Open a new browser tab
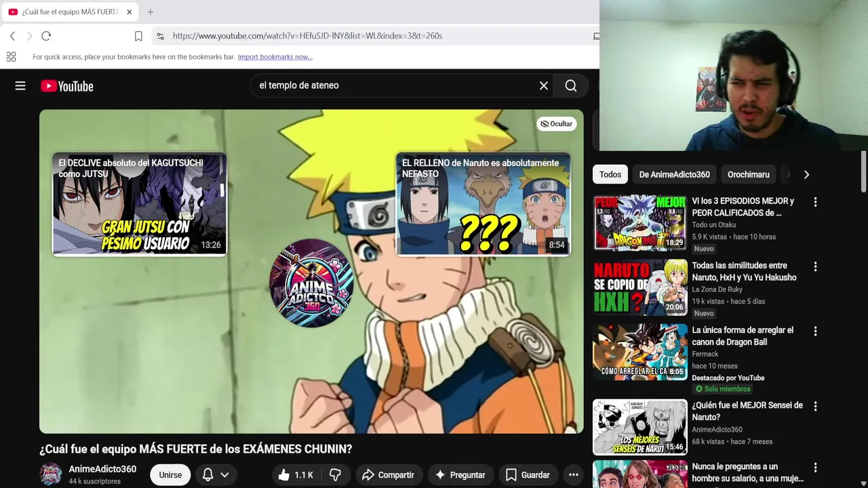Viewport: 868px width, 488px height. pos(151,12)
